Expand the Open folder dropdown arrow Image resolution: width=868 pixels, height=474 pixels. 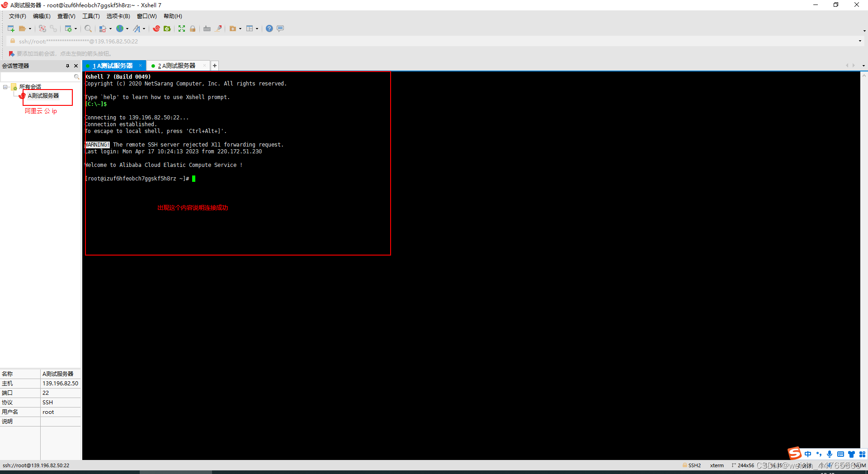click(x=30, y=28)
